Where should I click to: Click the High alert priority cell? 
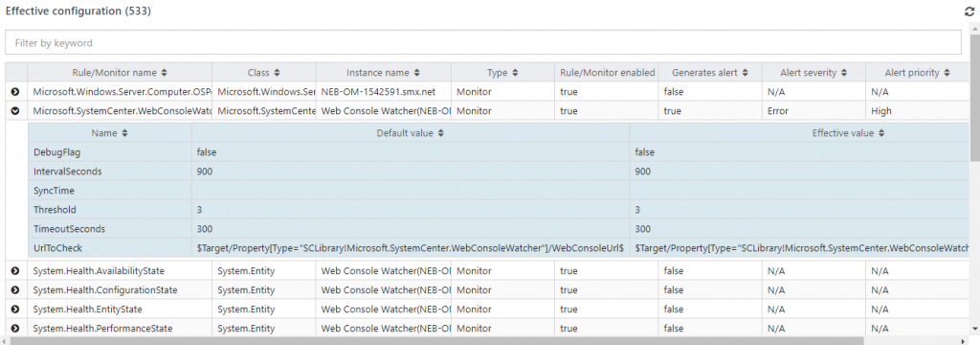[x=917, y=111]
